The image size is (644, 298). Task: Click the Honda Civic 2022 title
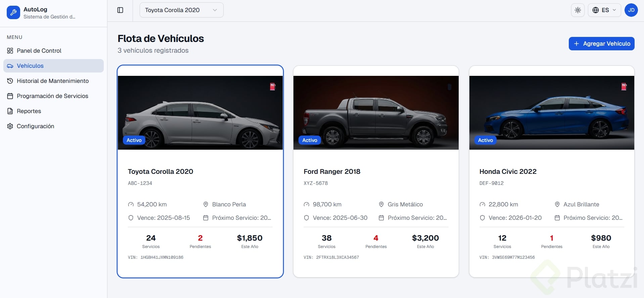coord(508,171)
